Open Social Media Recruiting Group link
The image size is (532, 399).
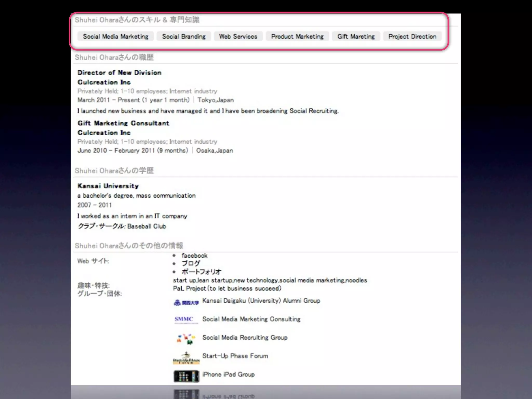[x=245, y=337]
